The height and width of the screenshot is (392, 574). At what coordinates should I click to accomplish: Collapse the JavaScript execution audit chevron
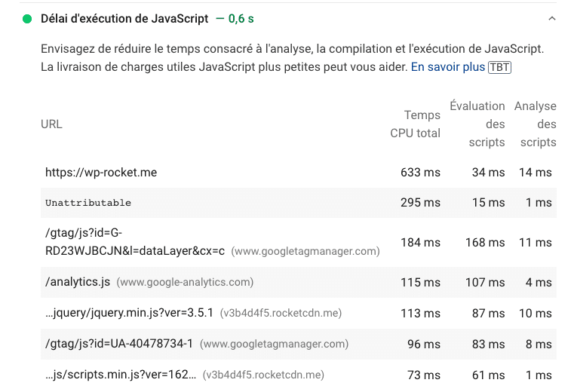551,18
